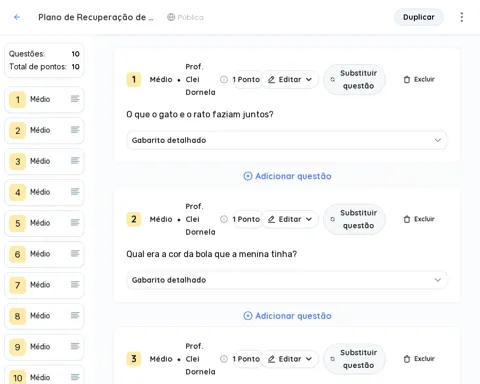Click the info icon beside question 1 points
This screenshot has width=480, height=384.
[224, 79]
